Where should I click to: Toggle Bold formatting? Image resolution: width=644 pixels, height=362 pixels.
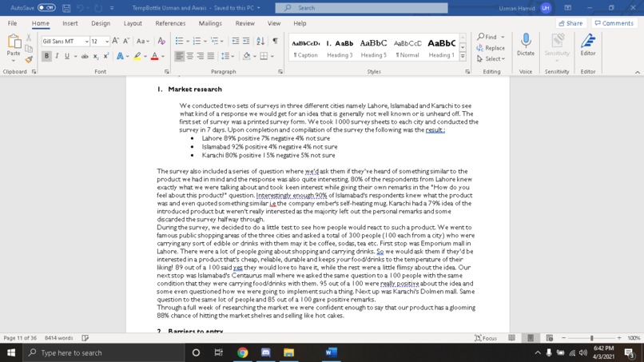point(46,56)
